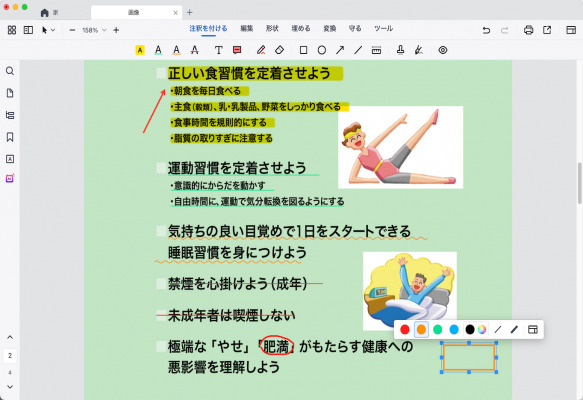Open the bookmarks sidebar panel
This screenshot has width=583, height=400.
click(x=10, y=137)
